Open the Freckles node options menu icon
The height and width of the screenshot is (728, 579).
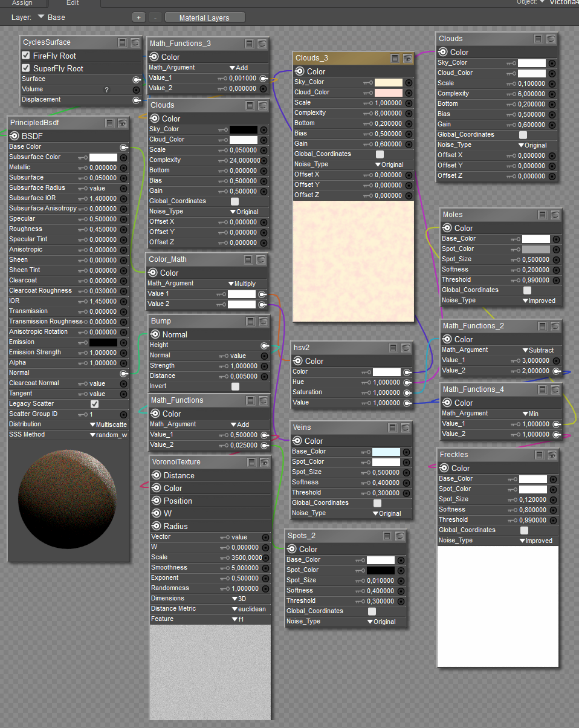click(x=540, y=455)
